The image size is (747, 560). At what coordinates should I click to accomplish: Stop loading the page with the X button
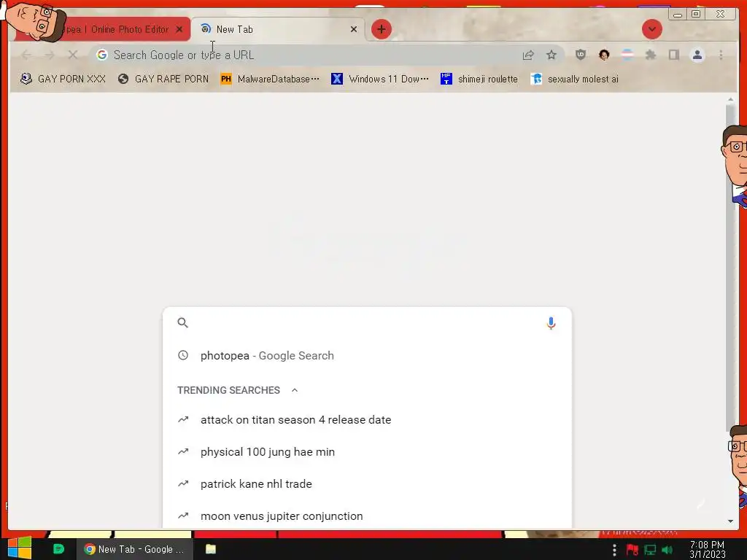tap(72, 55)
